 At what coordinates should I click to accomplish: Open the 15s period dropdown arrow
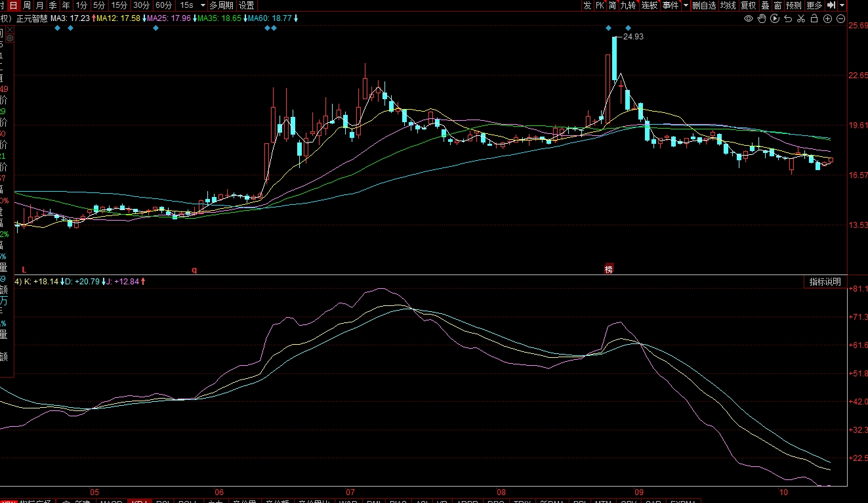[x=203, y=5]
